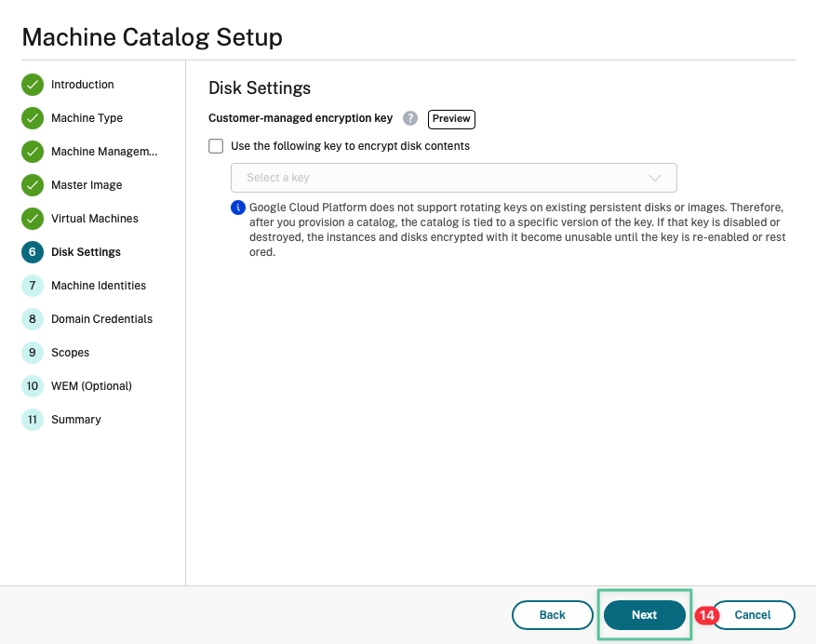Click the checkmark icon for Master Image

pyautogui.click(x=33, y=185)
